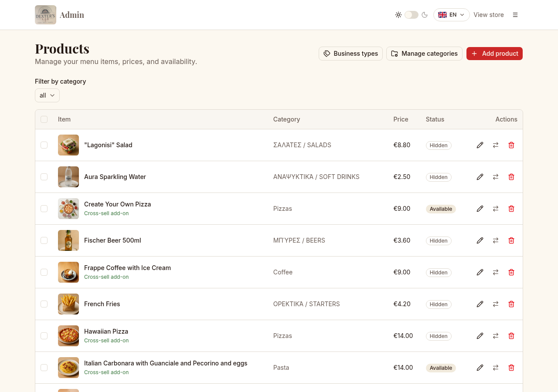Click the Fischer Beer bottle thumbnail
This screenshot has height=392, width=558.
point(68,240)
